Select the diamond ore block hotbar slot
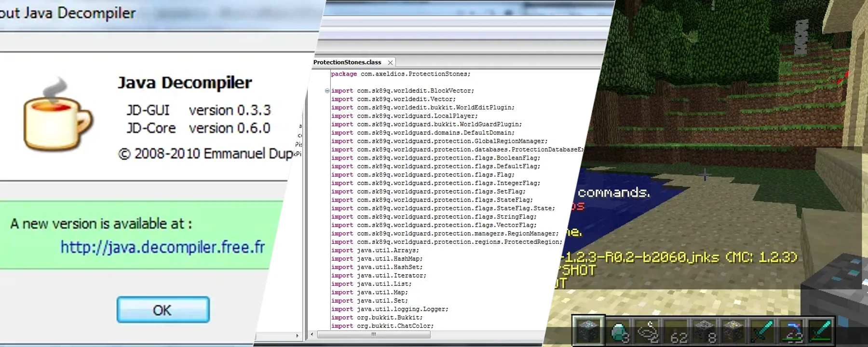Screen dimensions: 868x347 pyautogui.click(x=588, y=331)
